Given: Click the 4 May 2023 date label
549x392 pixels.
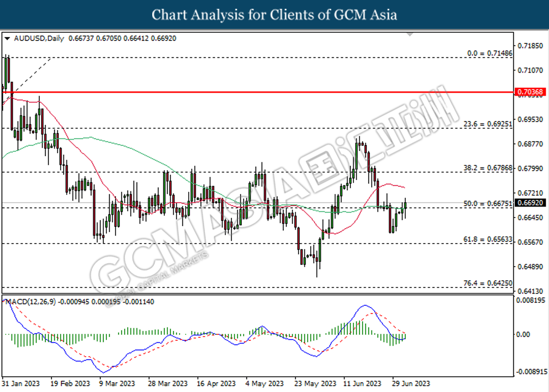Looking at the screenshot, I should tap(265, 384).
